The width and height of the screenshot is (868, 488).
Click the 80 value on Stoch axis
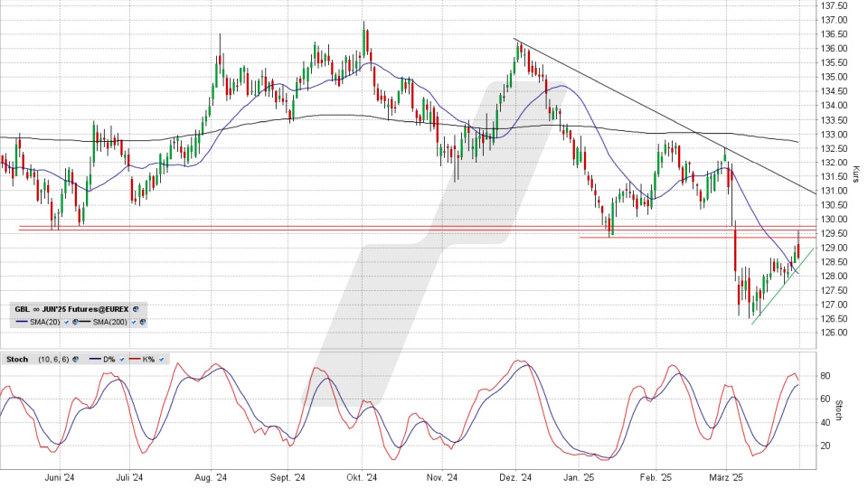(x=826, y=376)
